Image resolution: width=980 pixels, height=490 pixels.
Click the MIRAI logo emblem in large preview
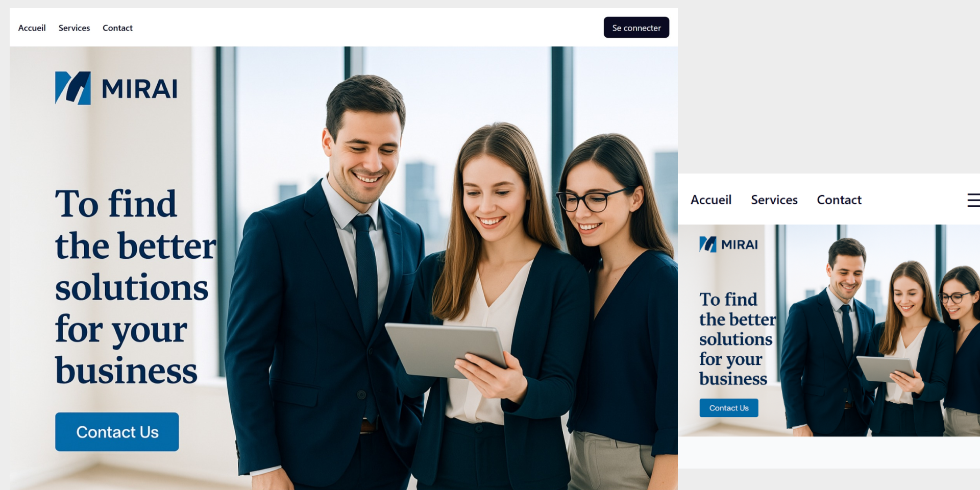point(73,88)
